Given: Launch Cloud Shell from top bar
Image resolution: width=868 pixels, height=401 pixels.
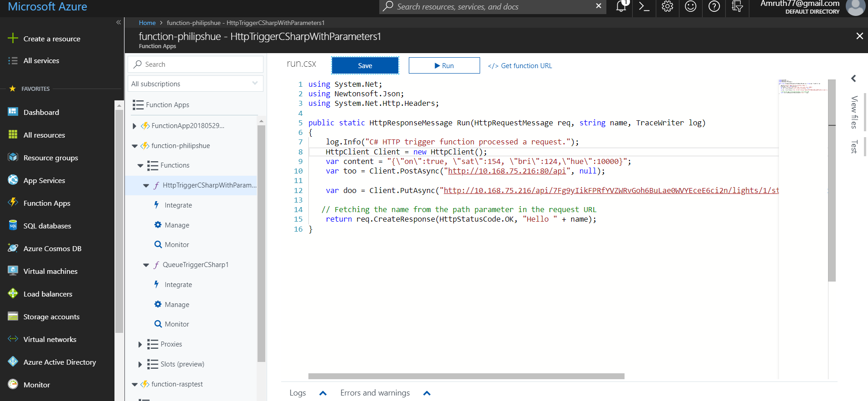Looking at the screenshot, I should 644,6.
